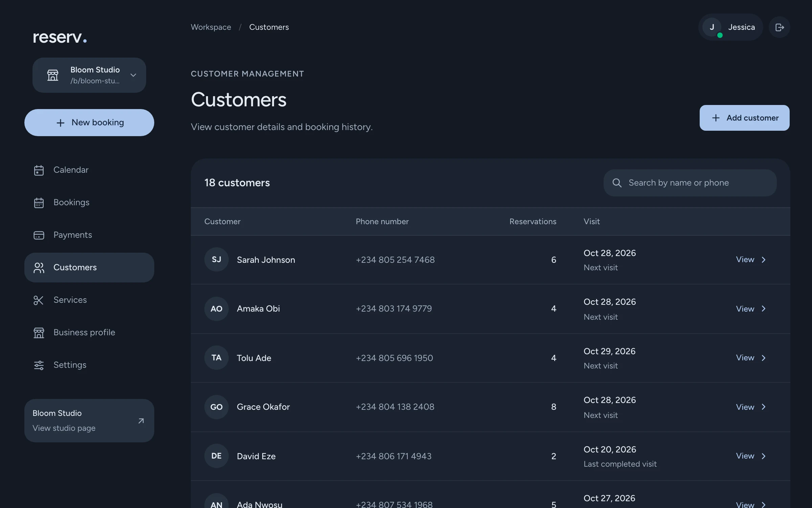Go to Bookings
Image resolution: width=812 pixels, height=508 pixels.
click(89, 203)
